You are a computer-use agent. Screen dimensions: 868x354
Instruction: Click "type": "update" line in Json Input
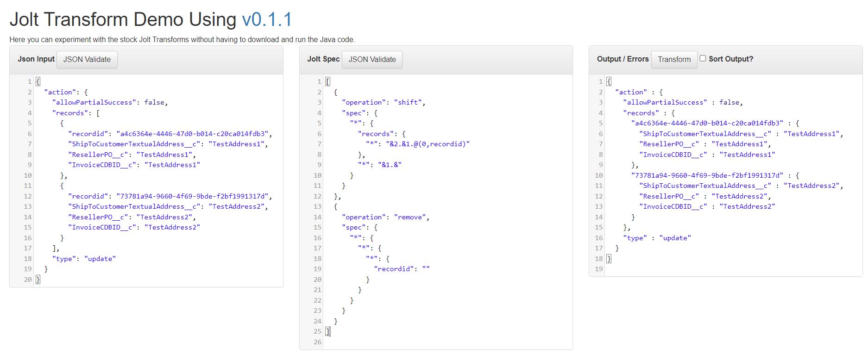[84, 259]
